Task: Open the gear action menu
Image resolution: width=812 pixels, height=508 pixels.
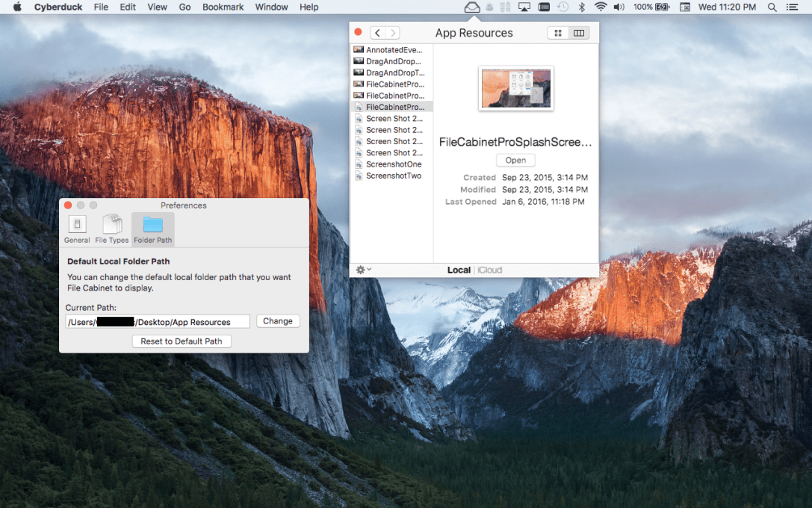Action: click(364, 270)
